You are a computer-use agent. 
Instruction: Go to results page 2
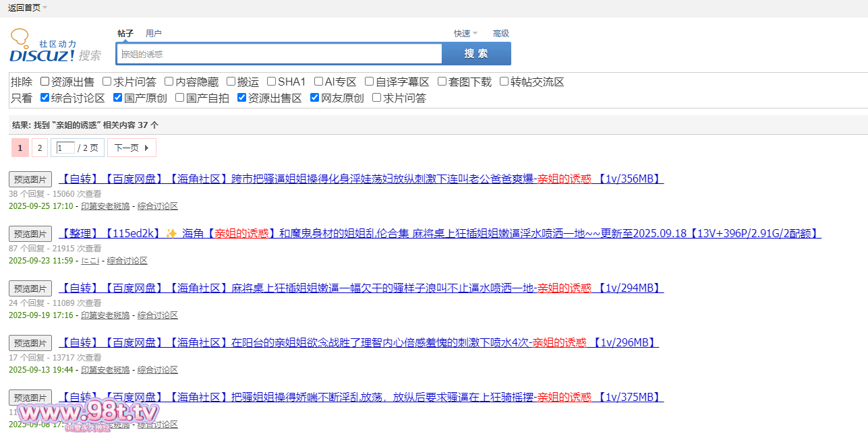(39, 148)
